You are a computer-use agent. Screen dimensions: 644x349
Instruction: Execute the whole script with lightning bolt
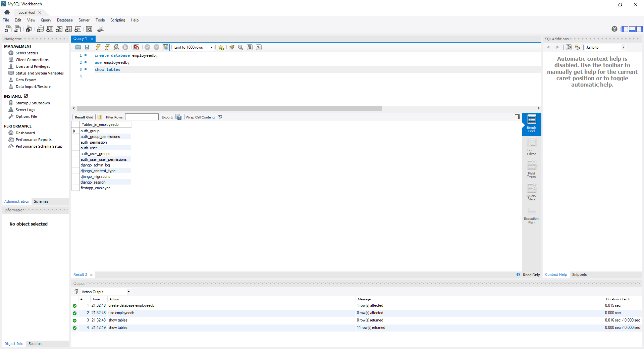tap(98, 47)
